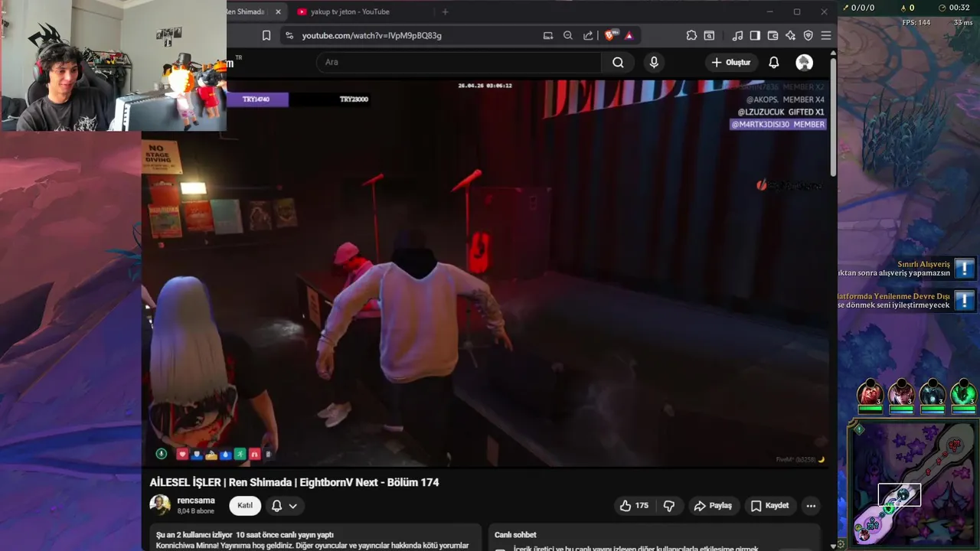Click the video title 'AİLESEL İŞLER | Ren Shimada'
Image resolution: width=980 pixels, height=551 pixels.
tap(294, 482)
